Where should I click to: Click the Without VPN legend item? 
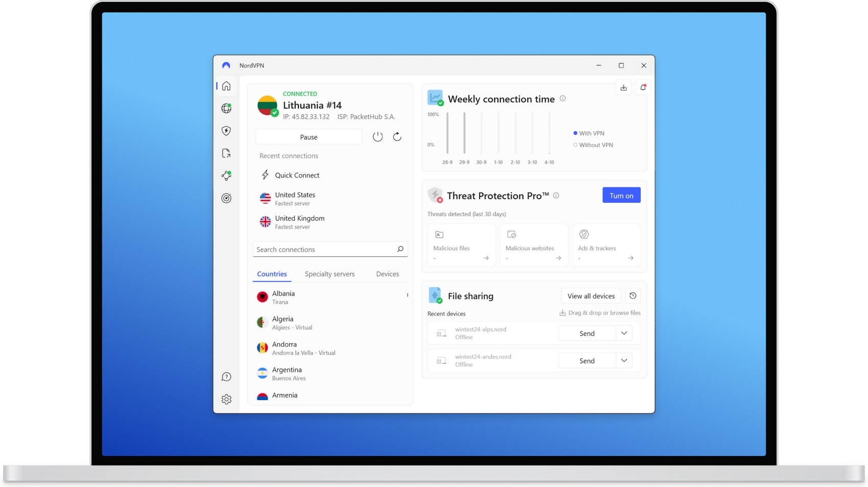(x=593, y=145)
